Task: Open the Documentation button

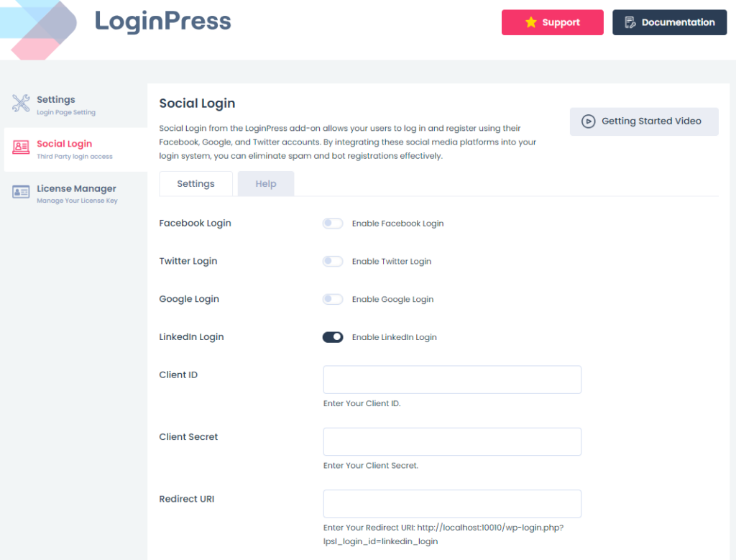Action: (669, 22)
